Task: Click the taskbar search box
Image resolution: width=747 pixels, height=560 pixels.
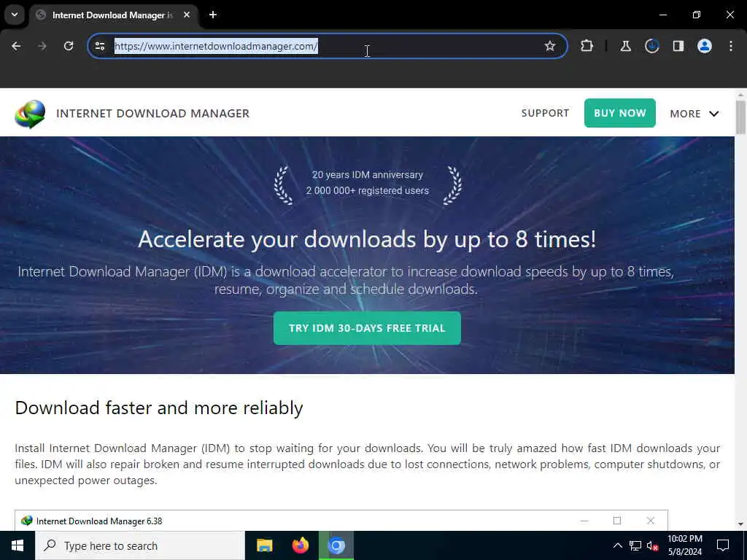Action: point(140,545)
